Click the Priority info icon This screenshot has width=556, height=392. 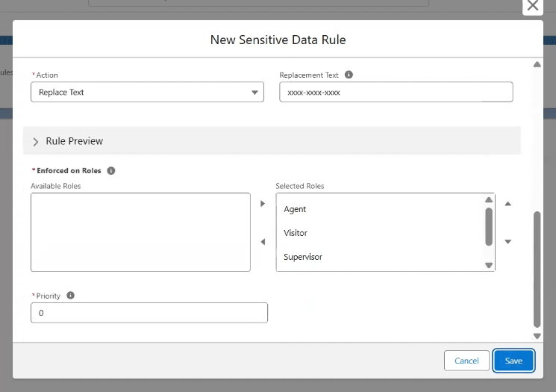coord(71,296)
